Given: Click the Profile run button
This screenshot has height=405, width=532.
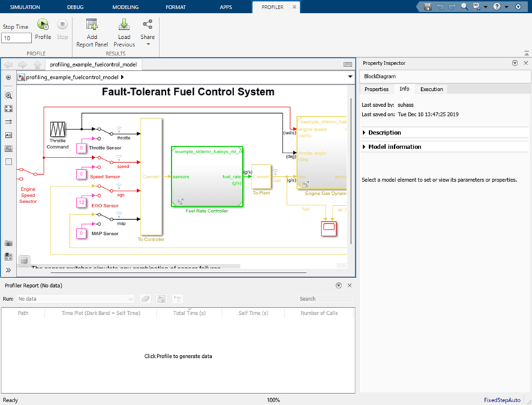Looking at the screenshot, I should click(x=43, y=24).
